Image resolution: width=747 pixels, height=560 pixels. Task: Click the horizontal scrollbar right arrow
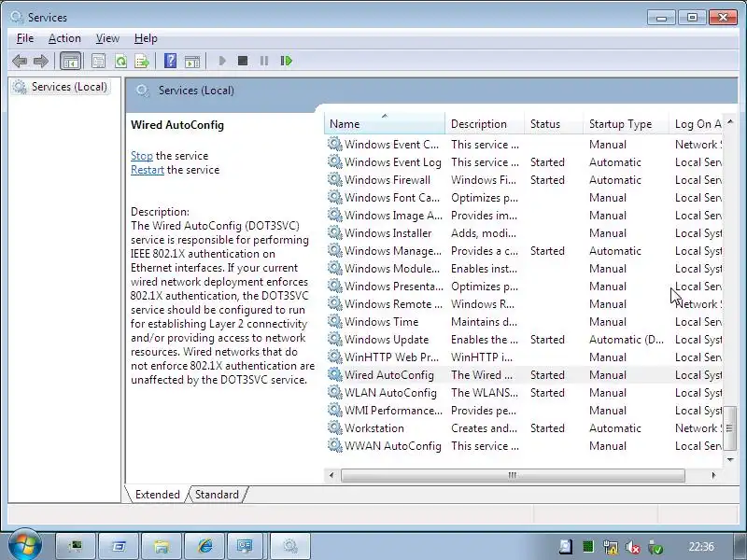coord(713,475)
